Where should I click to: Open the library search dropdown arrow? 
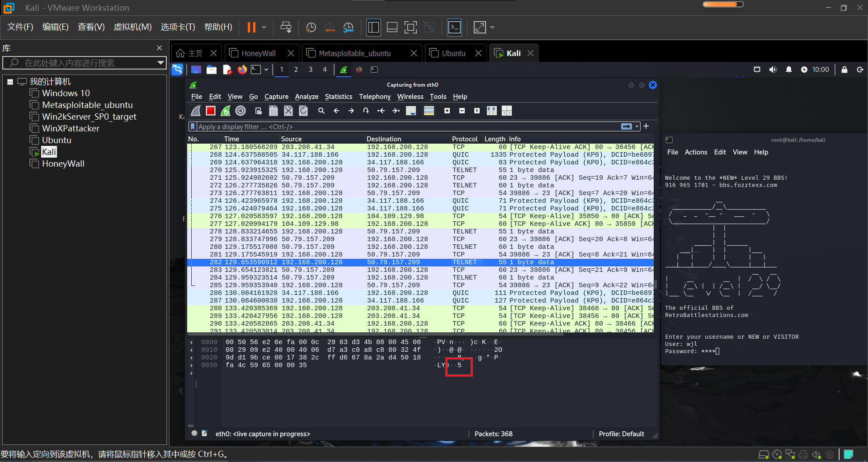coord(160,63)
